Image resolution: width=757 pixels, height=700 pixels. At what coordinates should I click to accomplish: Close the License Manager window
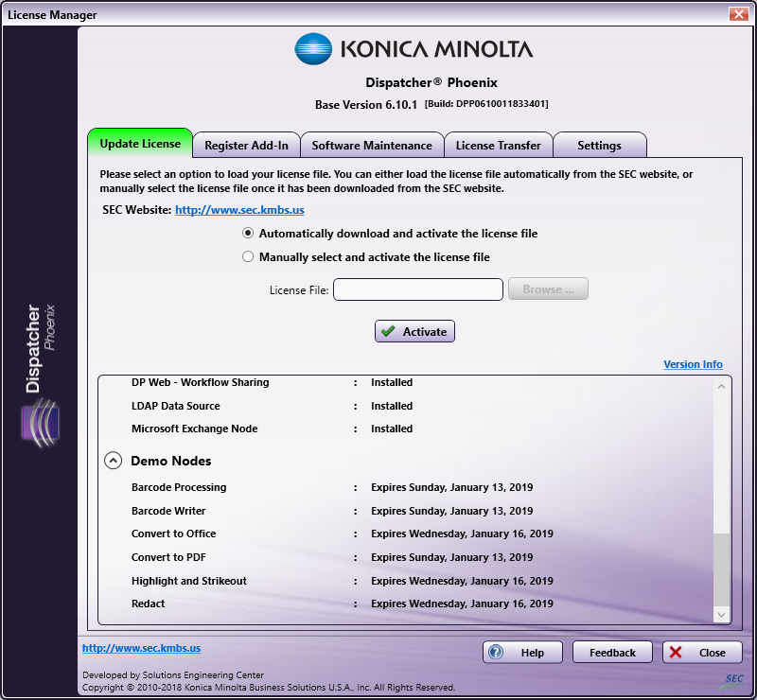(739, 14)
